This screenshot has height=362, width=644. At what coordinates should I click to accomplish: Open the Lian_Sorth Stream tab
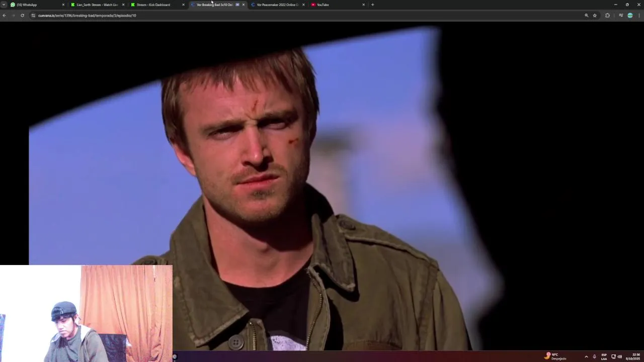click(x=98, y=5)
